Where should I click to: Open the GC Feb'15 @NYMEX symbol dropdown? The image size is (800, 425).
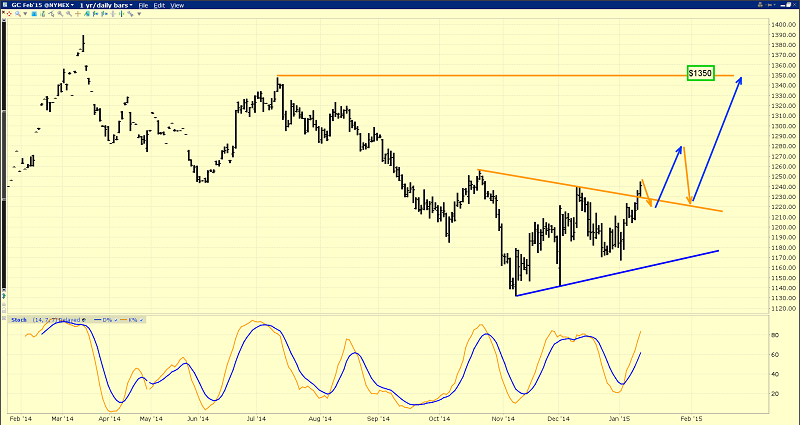43,5
